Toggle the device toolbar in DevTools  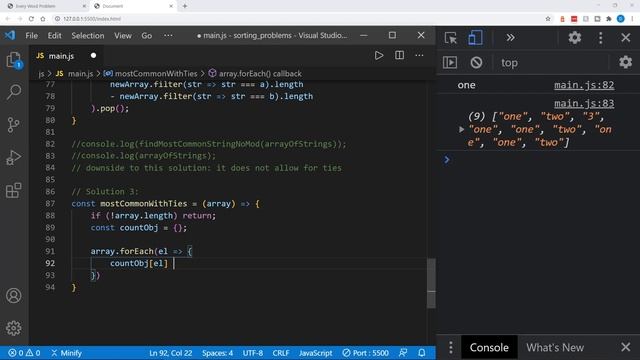click(475, 38)
